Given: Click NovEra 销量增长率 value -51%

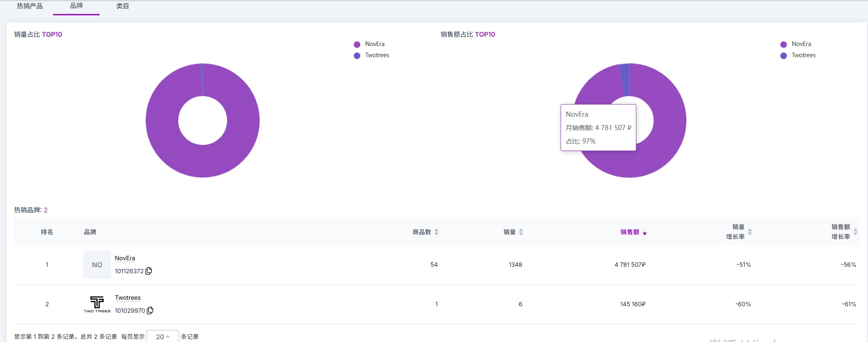Looking at the screenshot, I should [x=744, y=265].
